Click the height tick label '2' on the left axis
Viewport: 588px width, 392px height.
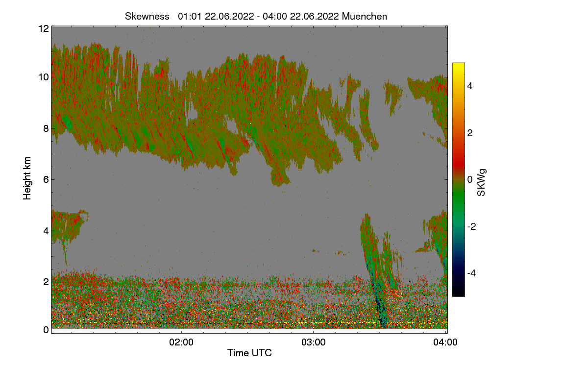[x=46, y=282]
